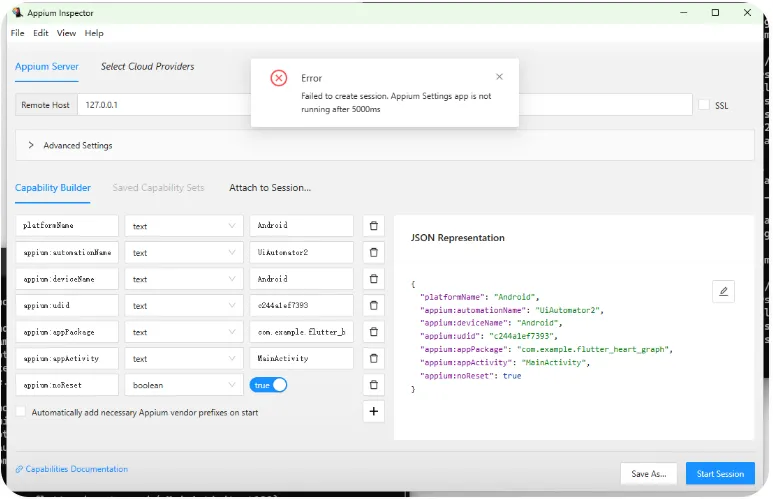The width and height of the screenshot is (773, 499).
Task: Click the Appium Inspector title bar logo
Action: coord(17,12)
